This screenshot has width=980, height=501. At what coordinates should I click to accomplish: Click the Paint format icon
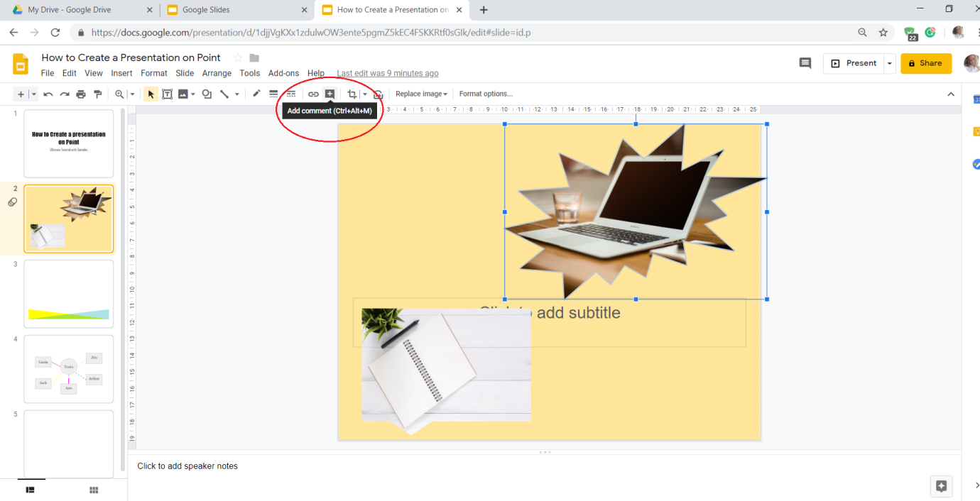coord(98,94)
